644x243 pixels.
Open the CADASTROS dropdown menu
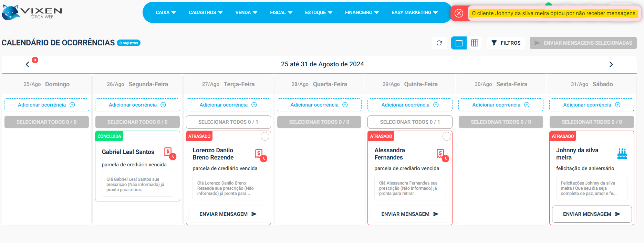click(206, 12)
